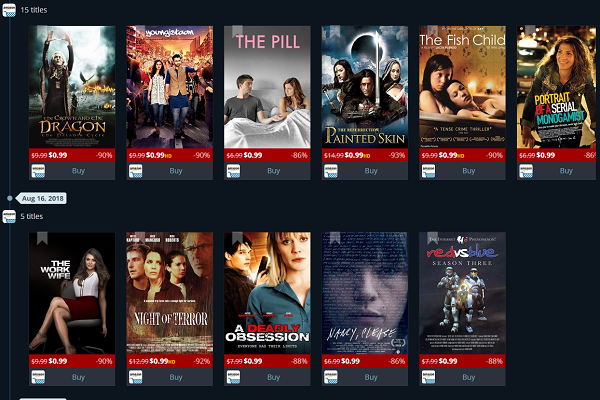Open the Night of Terror poster
This screenshot has height=400, width=600.
[170, 293]
